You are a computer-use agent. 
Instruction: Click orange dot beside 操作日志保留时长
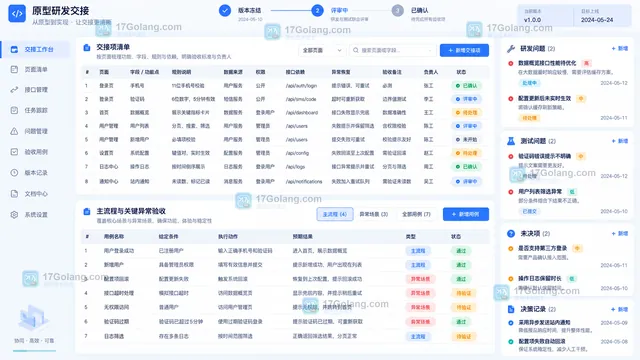pos(511,279)
